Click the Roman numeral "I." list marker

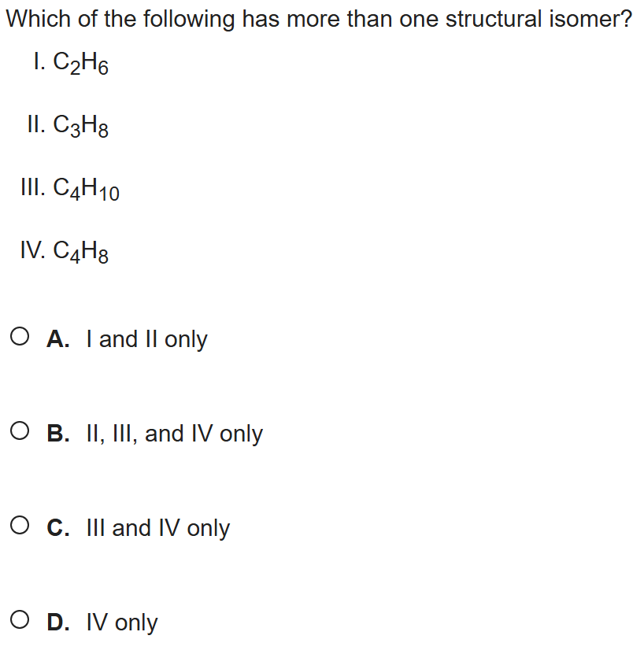click(x=39, y=63)
